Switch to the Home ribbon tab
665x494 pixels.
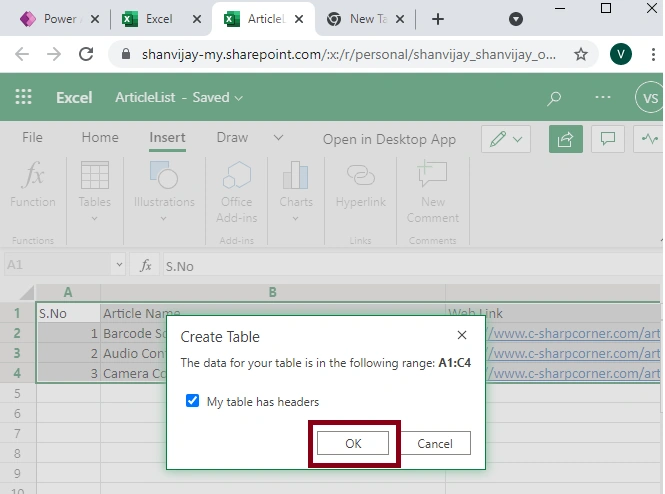point(100,137)
